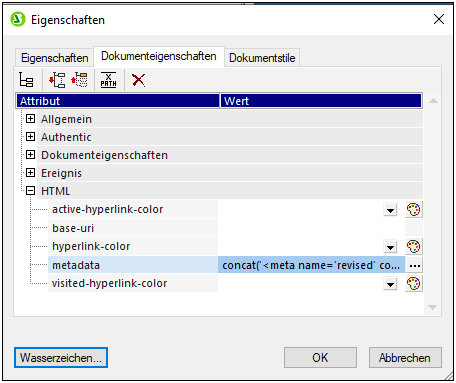The image size is (456, 383).
Task: Click the ellipsis button for metadata
Action: tap(414, 265)
